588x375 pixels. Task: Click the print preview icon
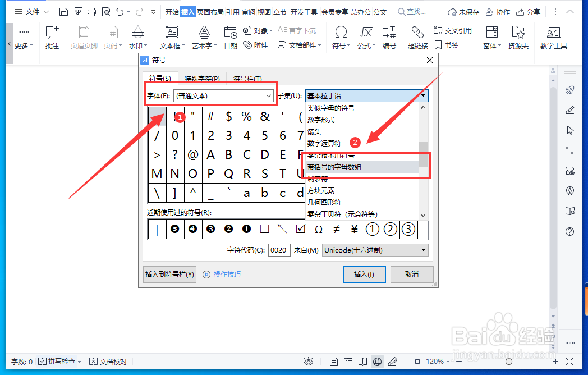[106, 12]
